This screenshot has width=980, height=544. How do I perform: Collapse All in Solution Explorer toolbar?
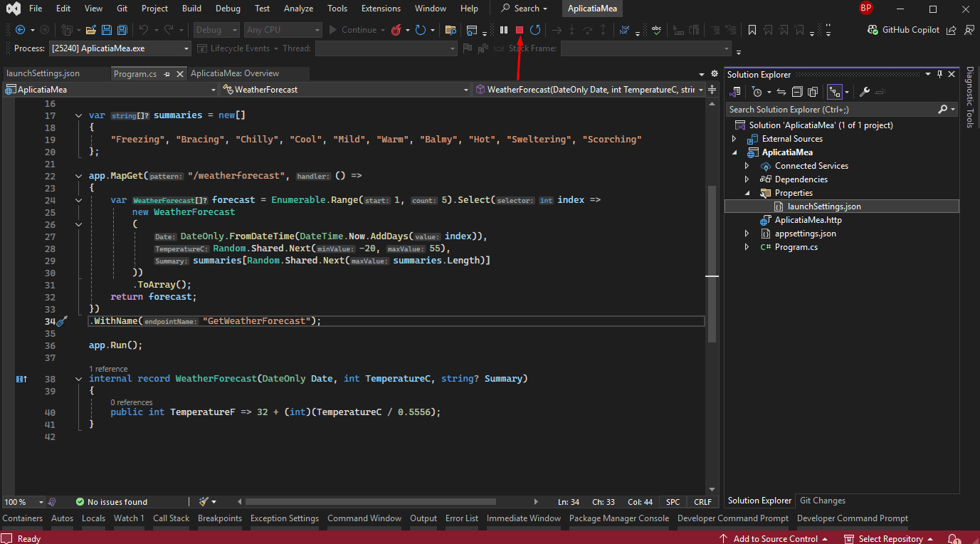click(797, 92)
